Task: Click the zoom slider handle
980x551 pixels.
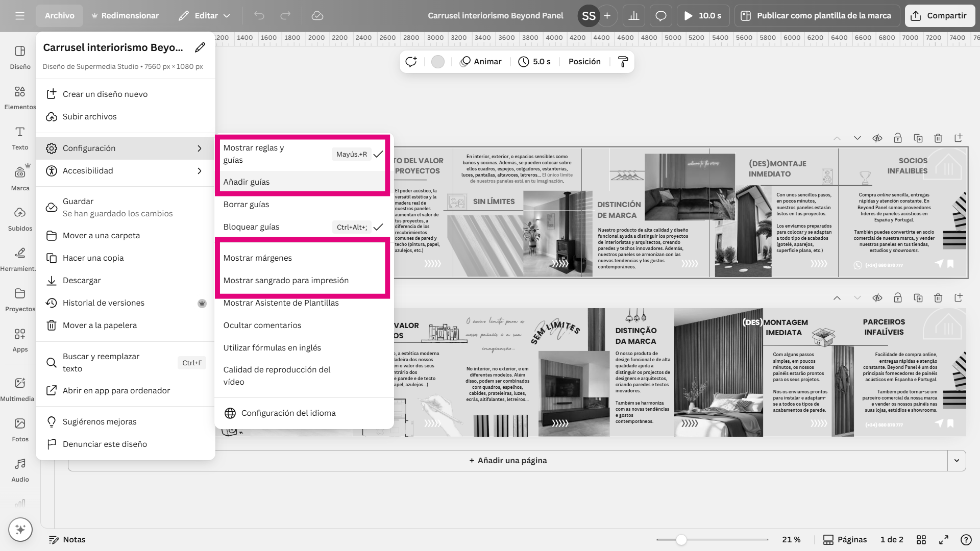Action: [x=681, y=540]
